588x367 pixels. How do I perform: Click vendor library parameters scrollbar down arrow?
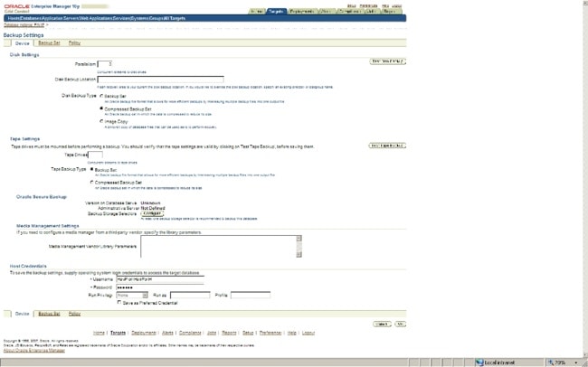point(299,255)
